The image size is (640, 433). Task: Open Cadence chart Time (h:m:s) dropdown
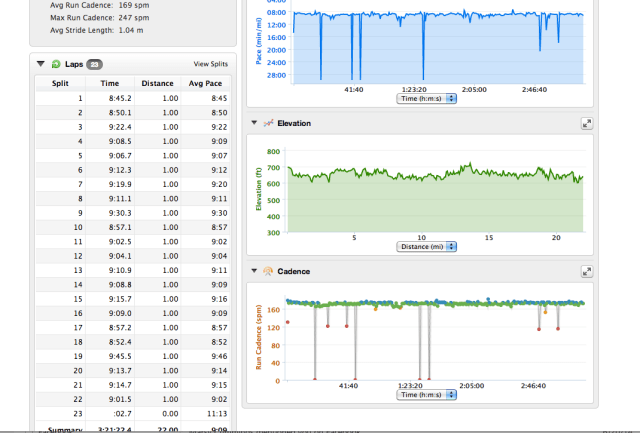426,395
